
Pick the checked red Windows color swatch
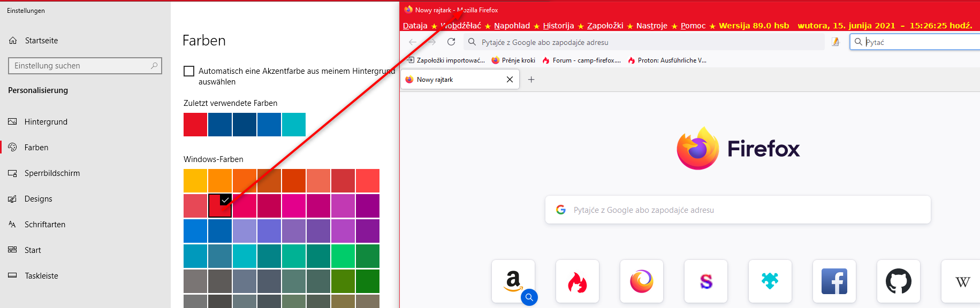pos(220,206)
